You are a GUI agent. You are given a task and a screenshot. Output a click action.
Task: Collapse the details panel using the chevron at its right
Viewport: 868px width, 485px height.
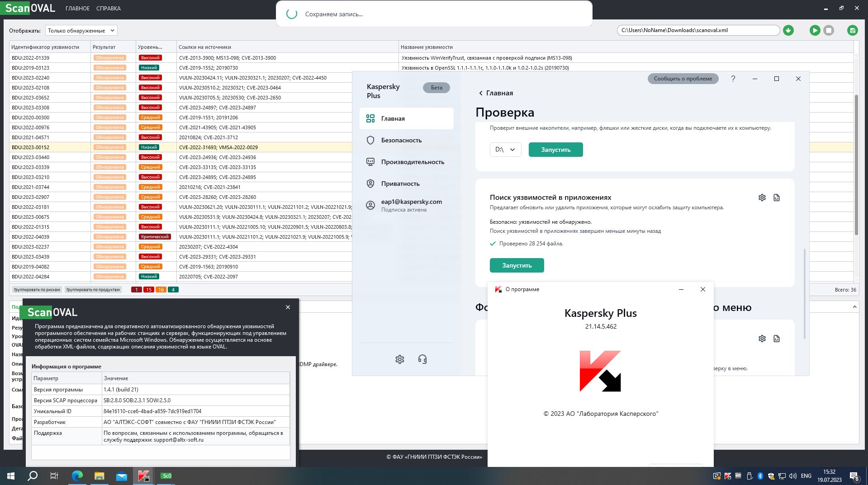854,307
